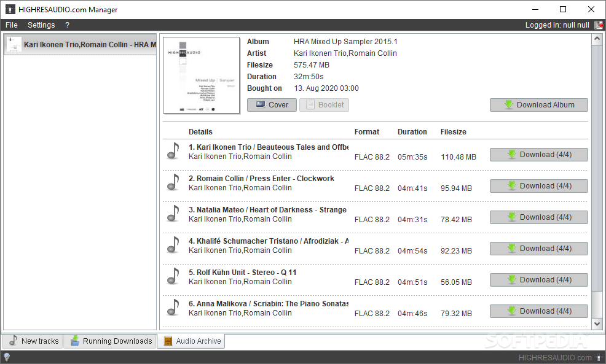
Task: Open the Cover image button
Action: (x=272, y=105)
